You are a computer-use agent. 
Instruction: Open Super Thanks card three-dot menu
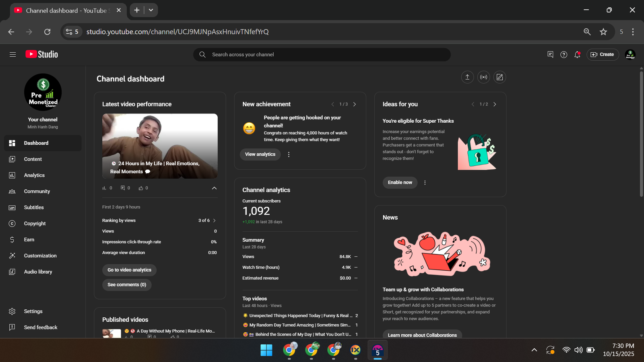(425, 183)
